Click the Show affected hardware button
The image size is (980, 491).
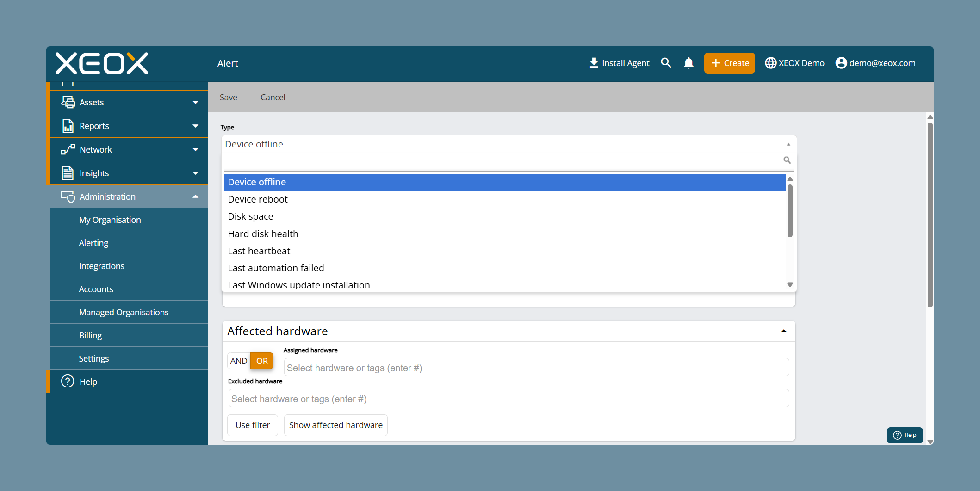click(336, 425)
